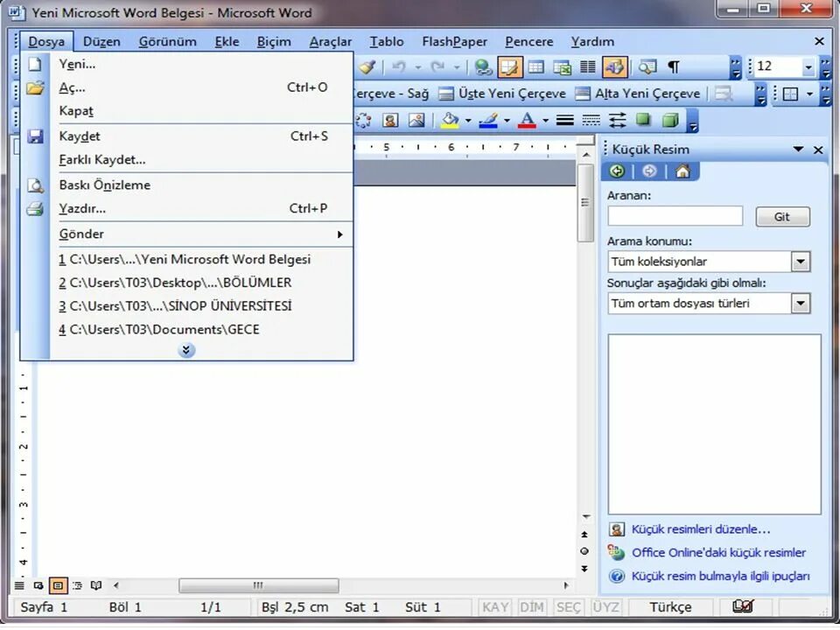Screen dimensions: 840x630
Task: Click the Dash Style icon
Action: [591, 120]
